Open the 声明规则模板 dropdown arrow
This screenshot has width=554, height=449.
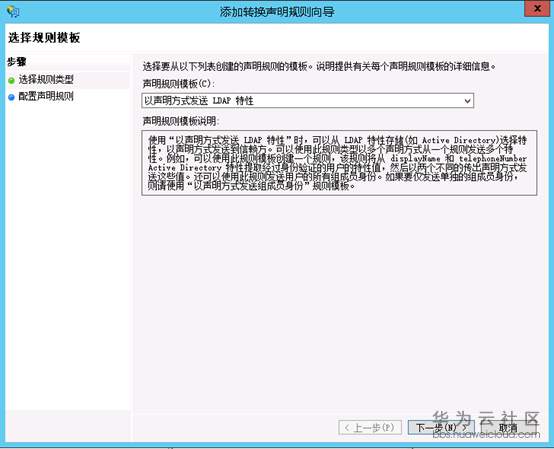[x=467, y=101]
